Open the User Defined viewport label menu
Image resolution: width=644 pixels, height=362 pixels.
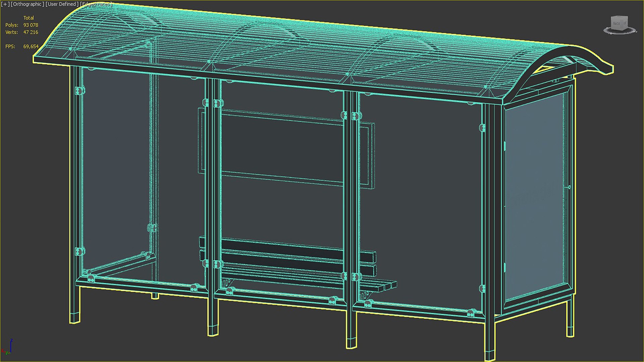62,4
